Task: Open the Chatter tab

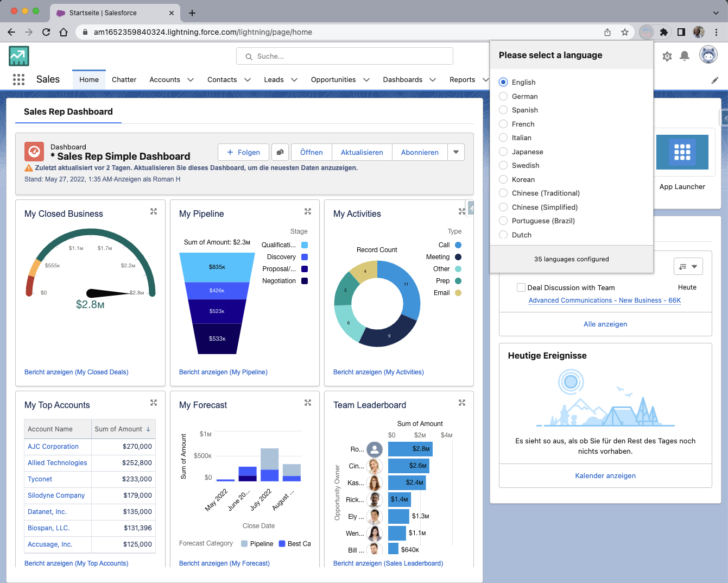Action: pos(124,80)
